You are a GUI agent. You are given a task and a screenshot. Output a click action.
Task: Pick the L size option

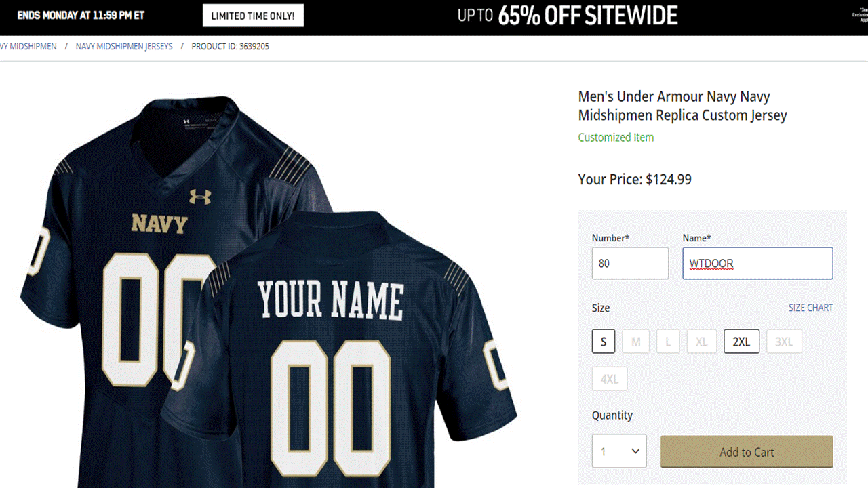(x=668, y=342)
